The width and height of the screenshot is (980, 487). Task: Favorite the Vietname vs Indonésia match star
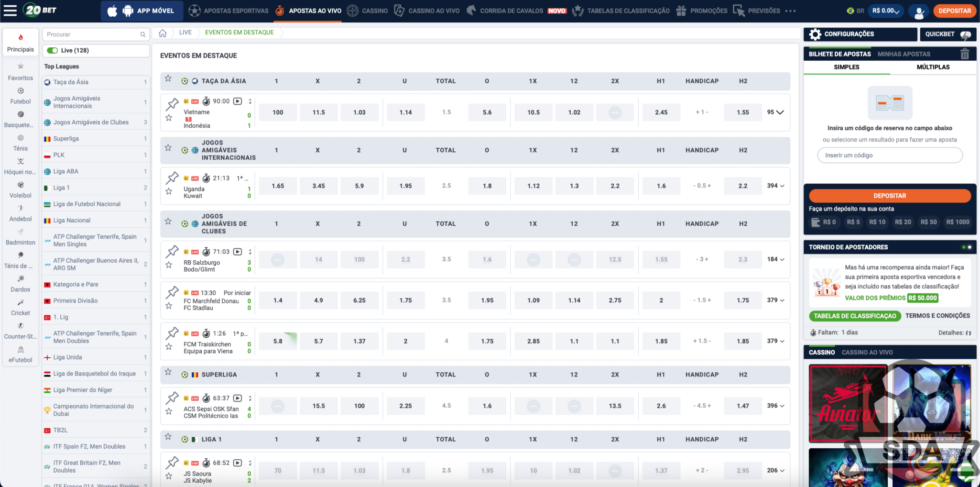click(169, 117)
